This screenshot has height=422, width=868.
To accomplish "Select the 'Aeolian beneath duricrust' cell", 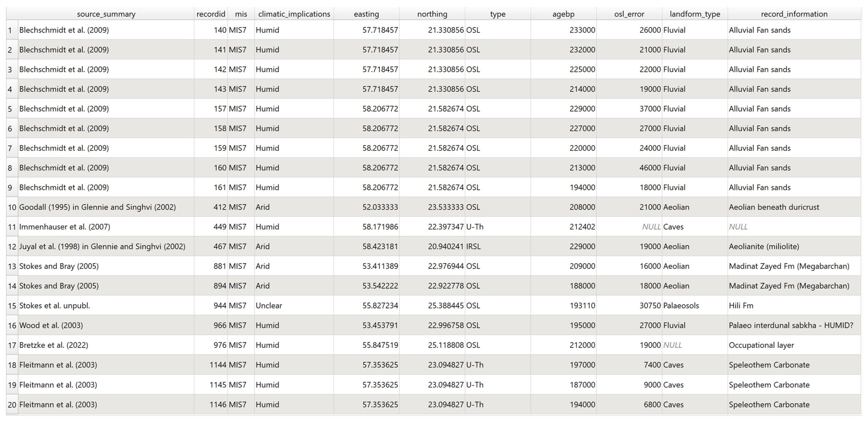I will point(774,207).
